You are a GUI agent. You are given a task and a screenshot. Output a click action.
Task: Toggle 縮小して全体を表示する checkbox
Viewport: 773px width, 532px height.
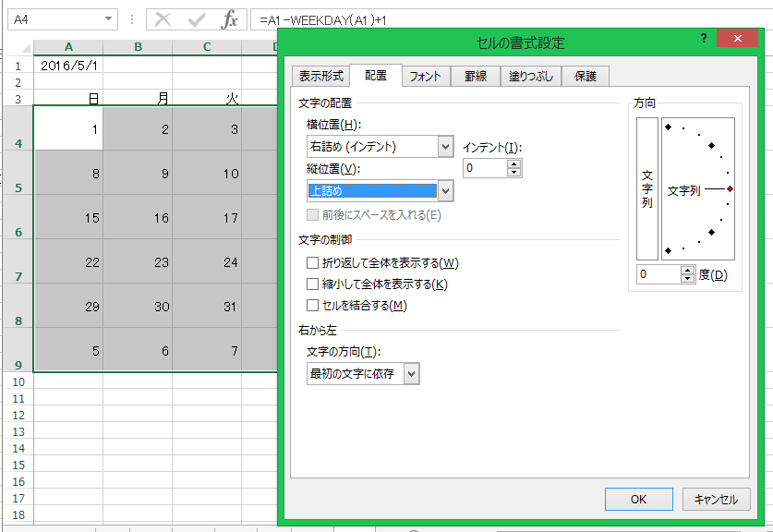[x=313, y=284]
